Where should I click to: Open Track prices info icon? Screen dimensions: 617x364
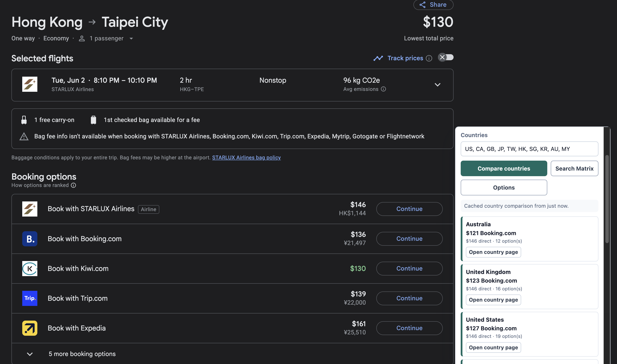tap(429, 58)
